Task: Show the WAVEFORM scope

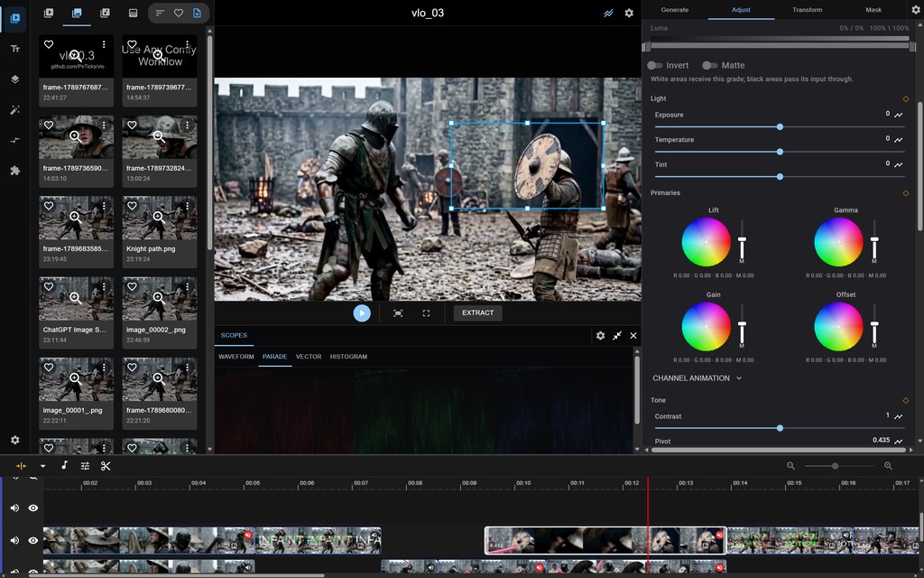Action: (236, 357)
